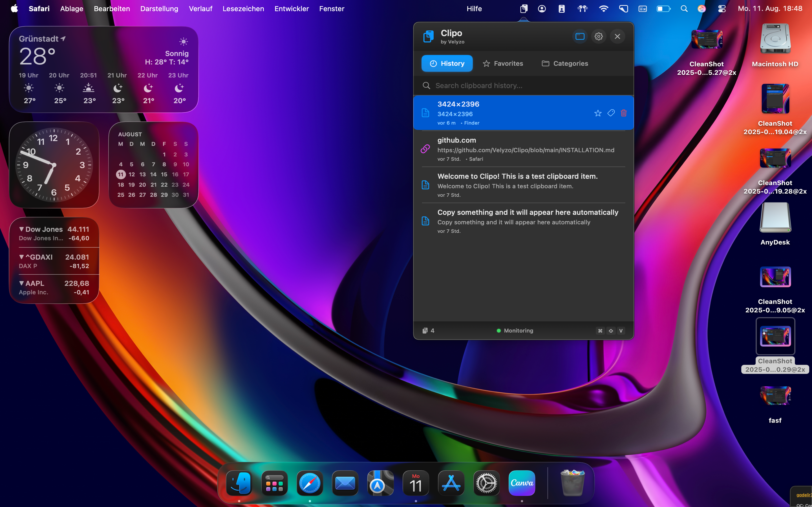Delete the 3424×2396 clip with trash icon

pos(623,113)
